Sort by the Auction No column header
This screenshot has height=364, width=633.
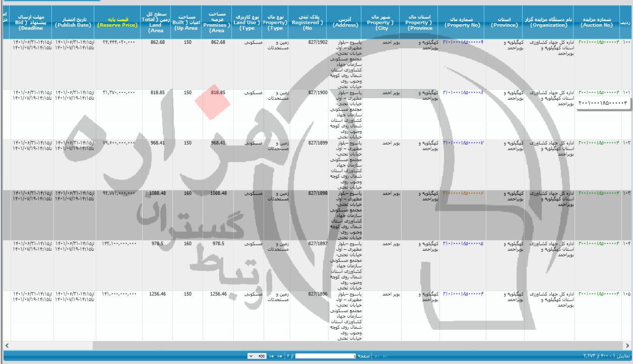click(x=596, y=22)
